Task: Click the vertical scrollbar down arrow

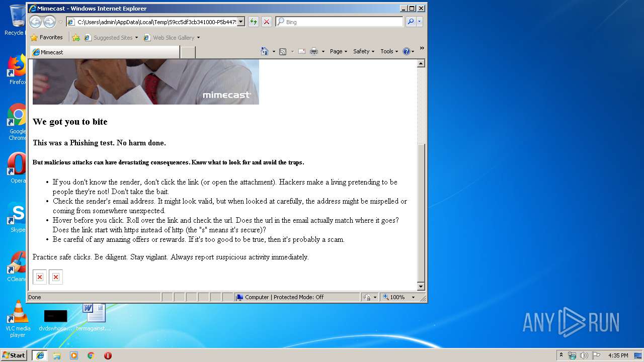Action: click(x=421, y=287)
